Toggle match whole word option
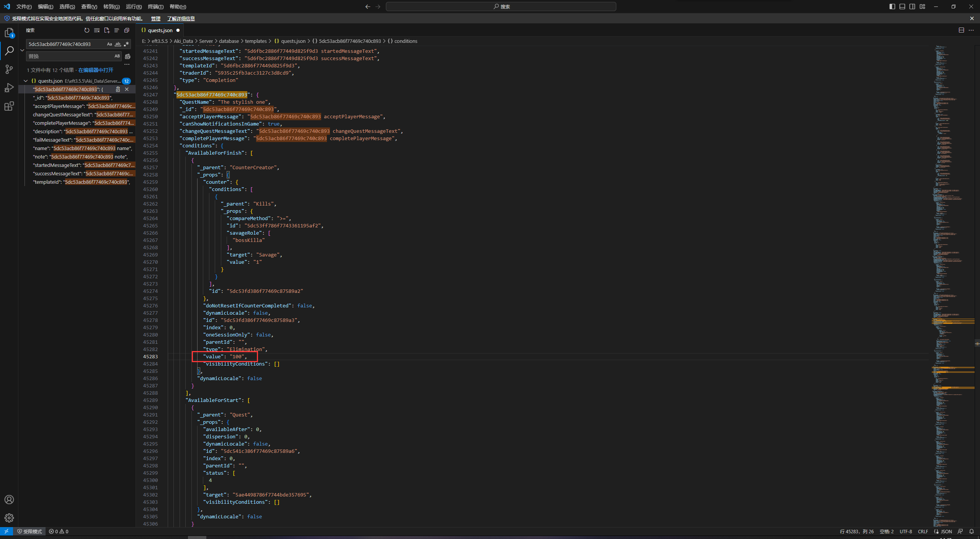The width and height of the screenshot is (980, 539). click(118, 44)
